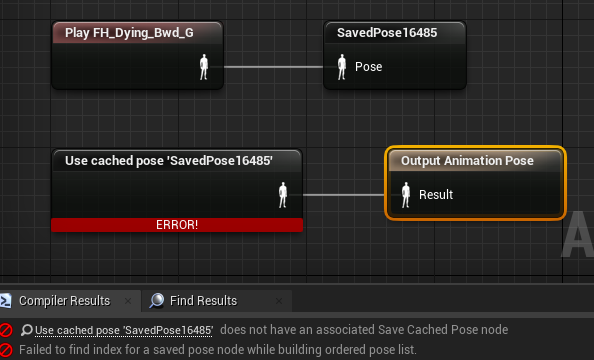Click the 'Result' pin label on Output Animation Pose
594x360 pixels.
tap(436, 195)
